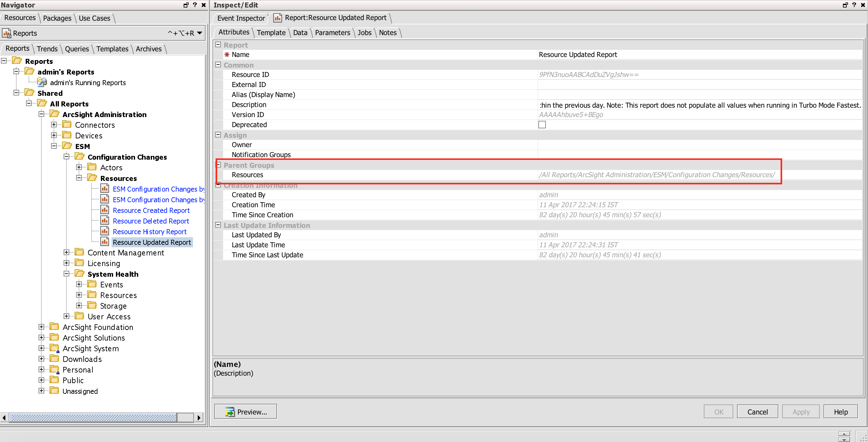Collapse the Parent Groups section
The image size is (868, 442).
click(x=218, y=165)
